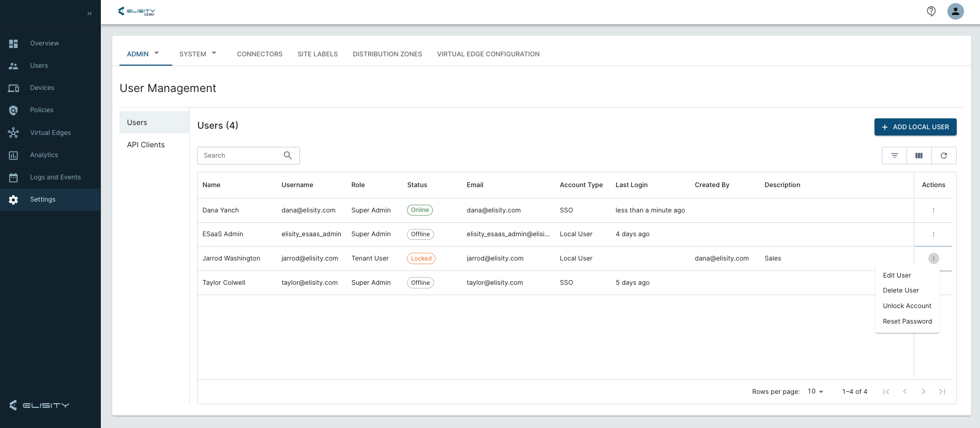Open the API Clients section

point(146,145)
